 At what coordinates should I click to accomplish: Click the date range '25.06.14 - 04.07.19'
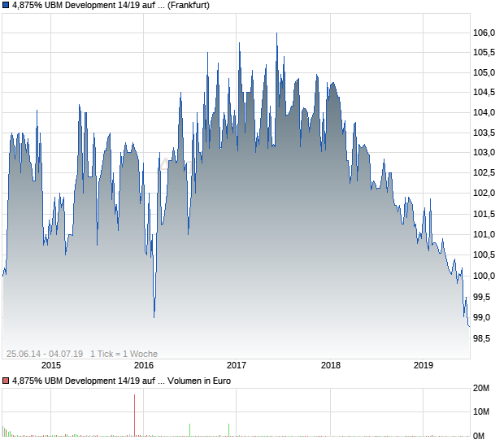coord(45,354)
